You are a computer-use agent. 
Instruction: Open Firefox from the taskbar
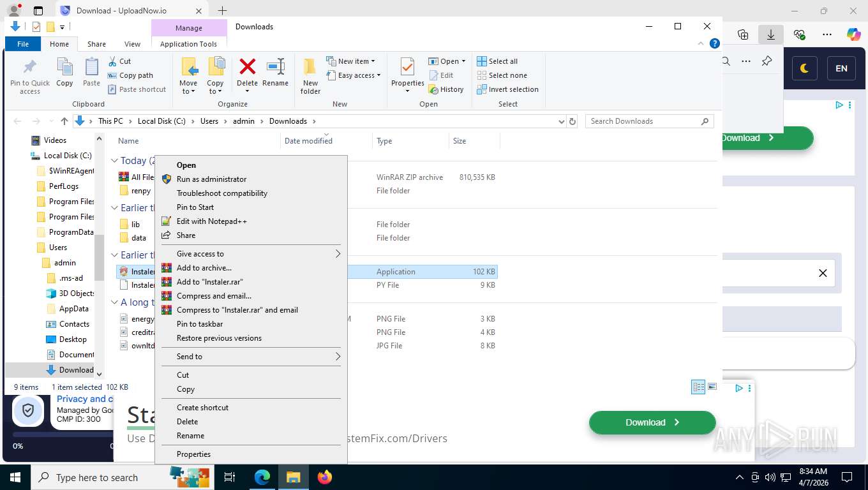(x=325, y=477)
